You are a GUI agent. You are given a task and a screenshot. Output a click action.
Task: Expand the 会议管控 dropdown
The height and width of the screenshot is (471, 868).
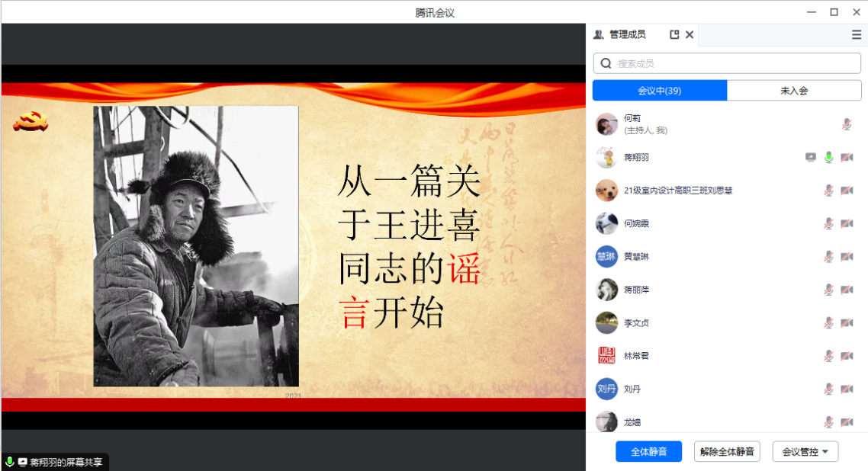805,451
